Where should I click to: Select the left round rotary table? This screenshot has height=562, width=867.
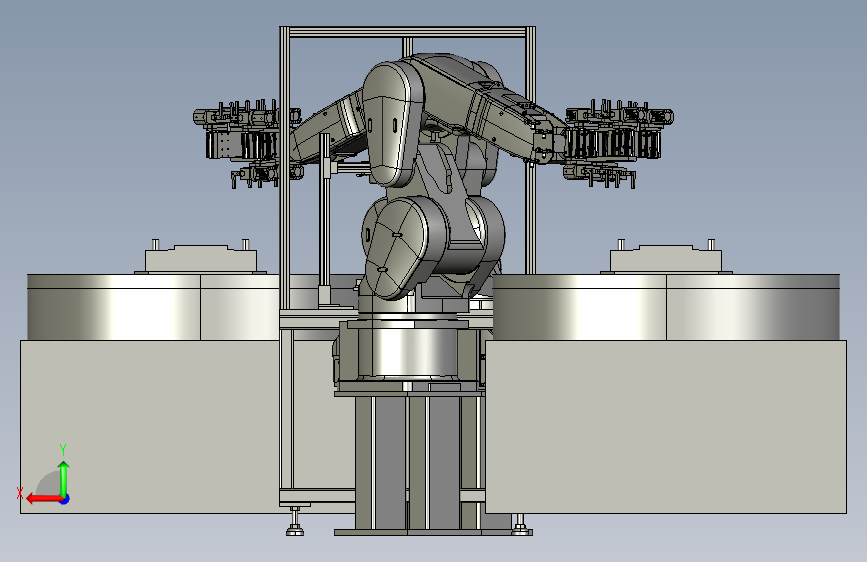tap(153, 307)
